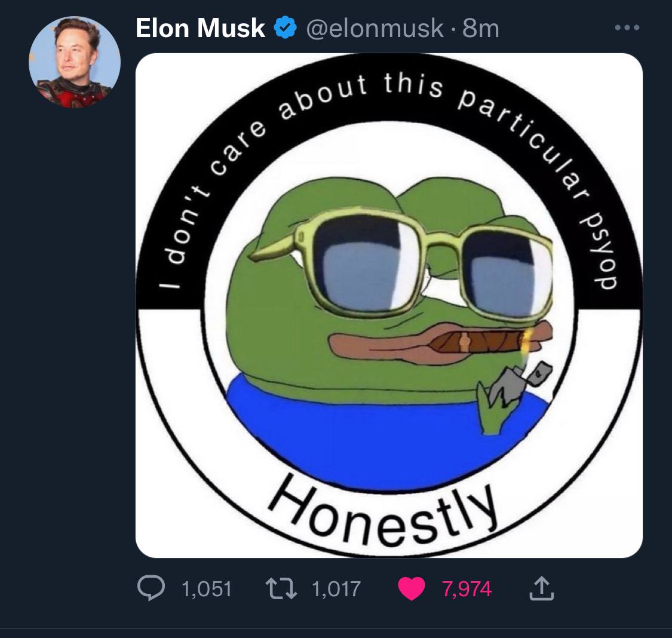Click the reply speech bubble icon

tap(151, 588)
